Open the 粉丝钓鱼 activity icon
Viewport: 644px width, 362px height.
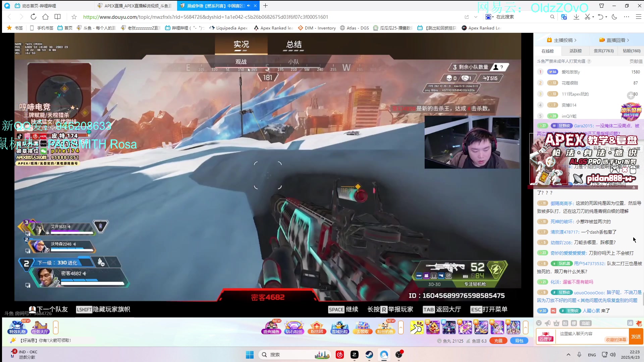(385, 327)
